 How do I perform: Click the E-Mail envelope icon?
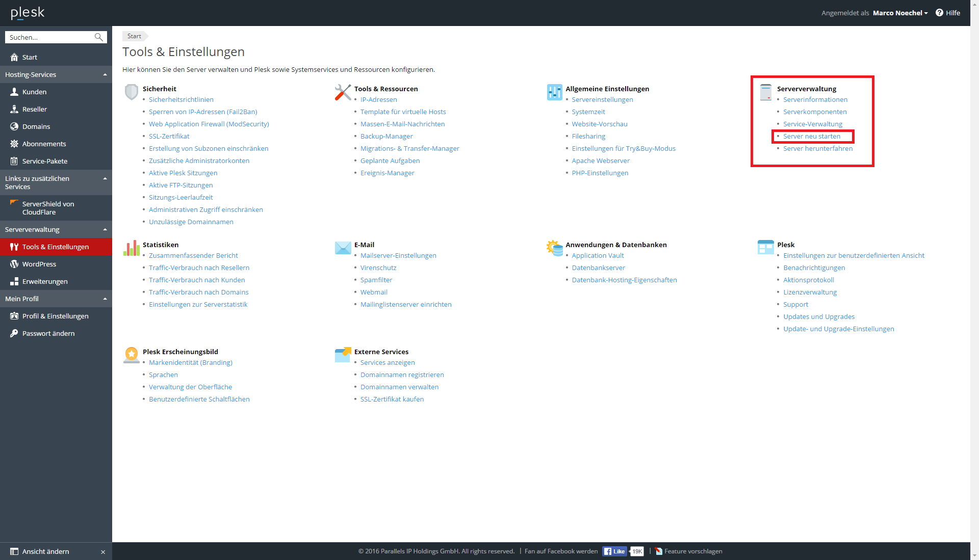[343, 248]
